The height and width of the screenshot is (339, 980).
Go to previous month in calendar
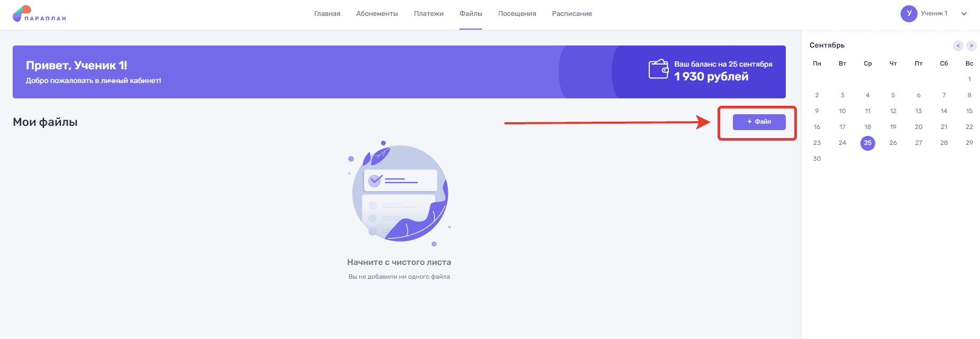pos(958,45)
